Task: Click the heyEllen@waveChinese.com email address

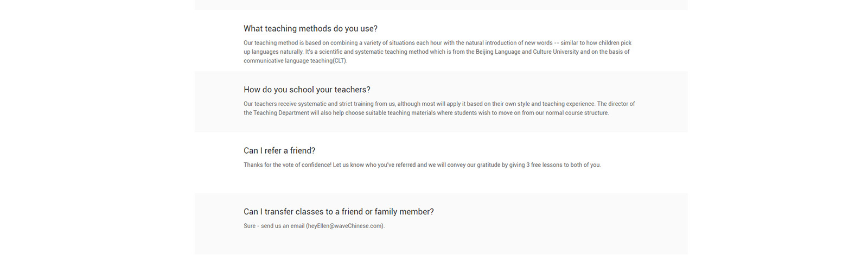Action: (345, 226)
